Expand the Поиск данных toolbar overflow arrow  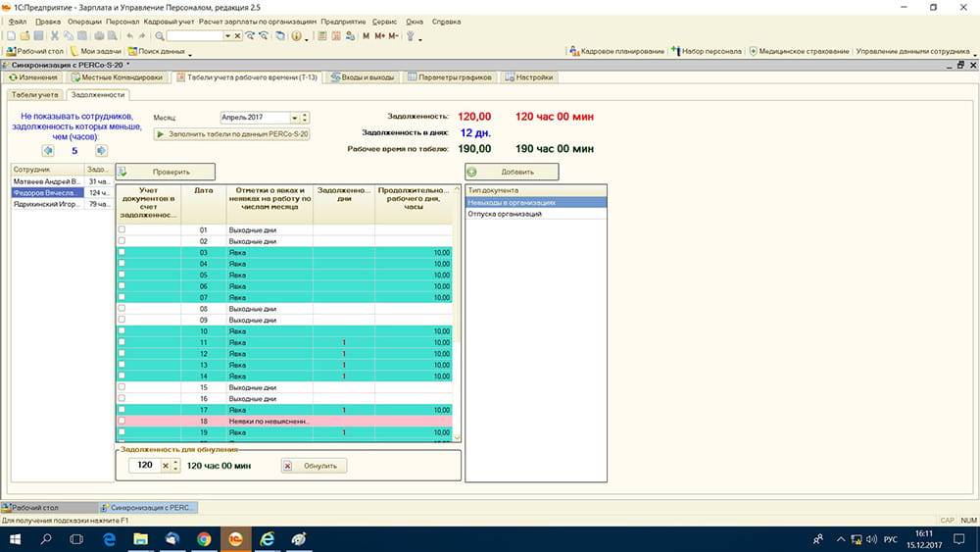pos(189,53)
